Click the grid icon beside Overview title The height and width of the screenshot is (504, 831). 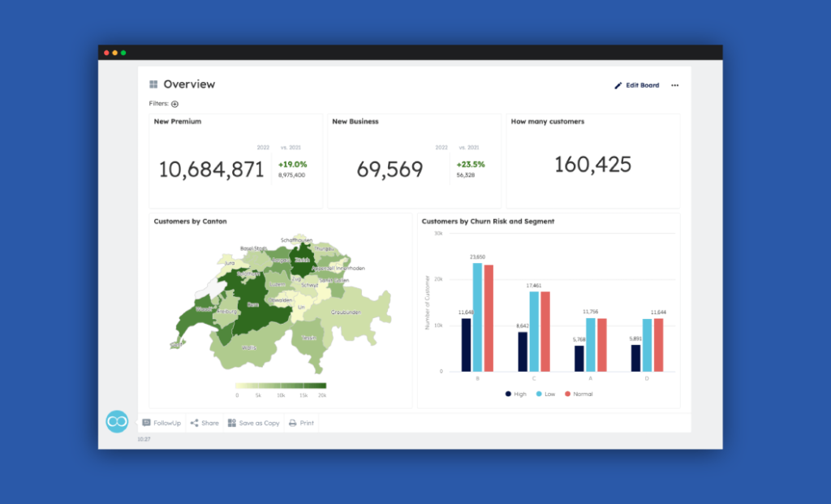[153, 84]
